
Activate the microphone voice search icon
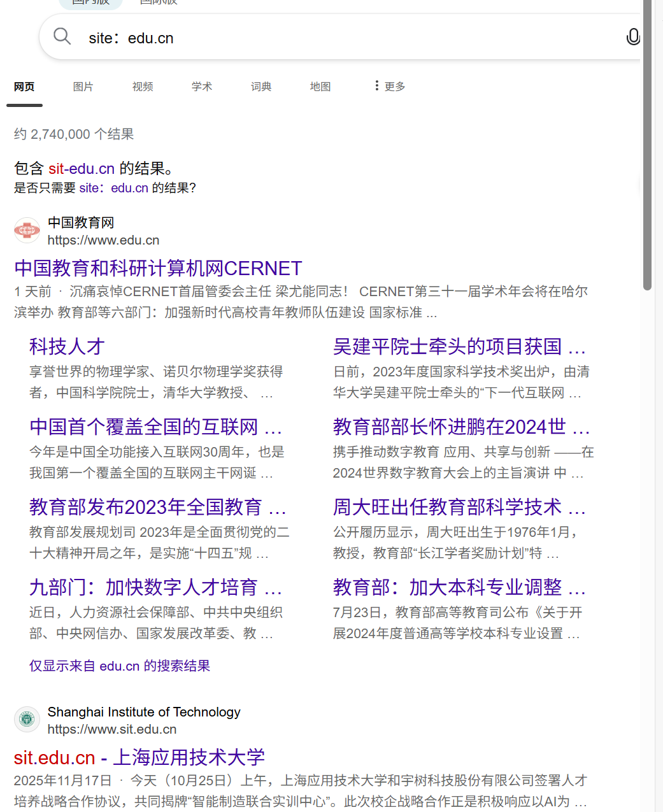tap(633, 37)
